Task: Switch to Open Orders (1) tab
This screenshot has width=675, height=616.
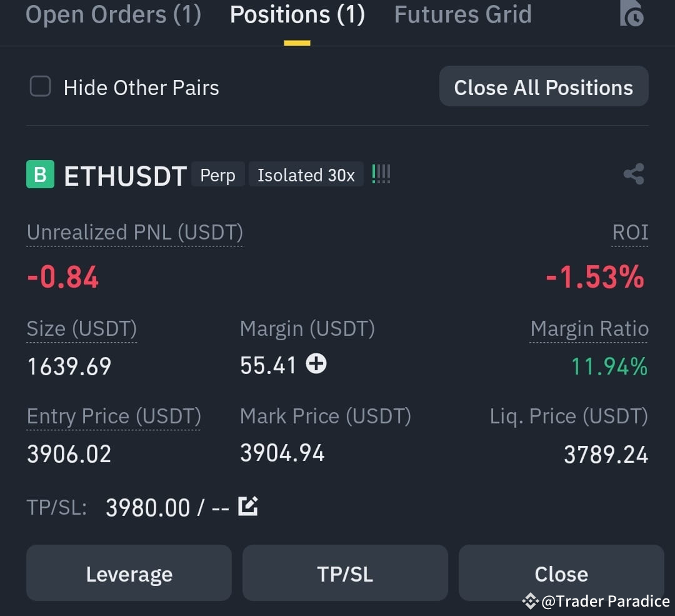Action: (114, 14)
